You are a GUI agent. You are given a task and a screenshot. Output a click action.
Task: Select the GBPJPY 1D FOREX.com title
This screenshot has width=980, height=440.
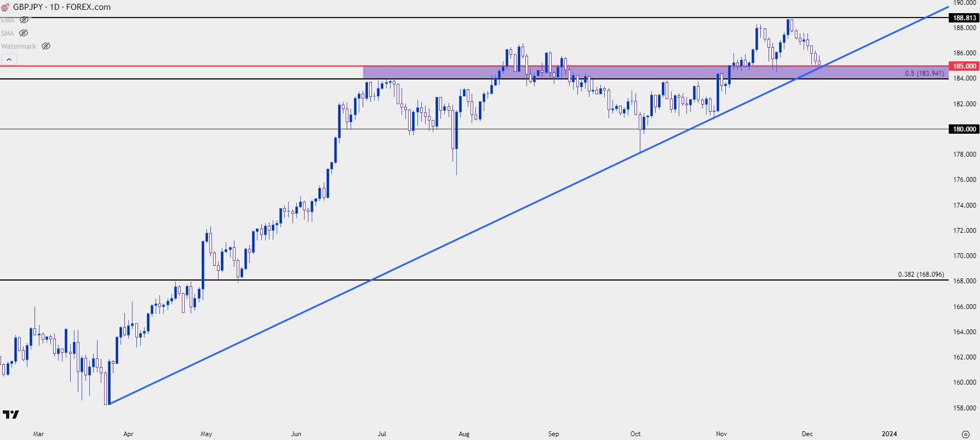(62, 7)
